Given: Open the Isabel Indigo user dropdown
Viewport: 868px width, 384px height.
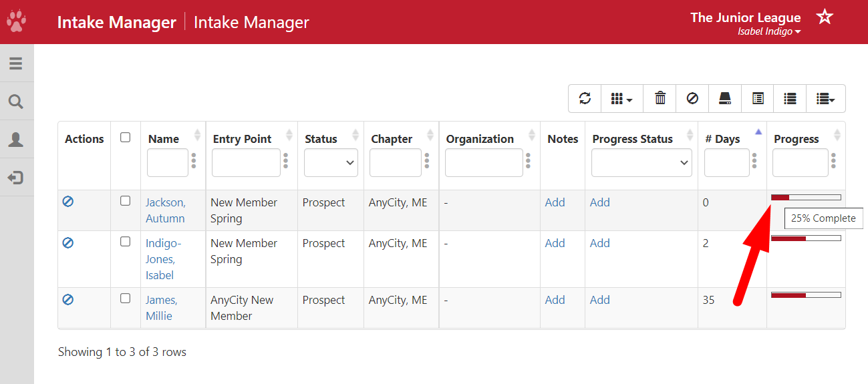Looking at the screenshot, I should 769,31.
